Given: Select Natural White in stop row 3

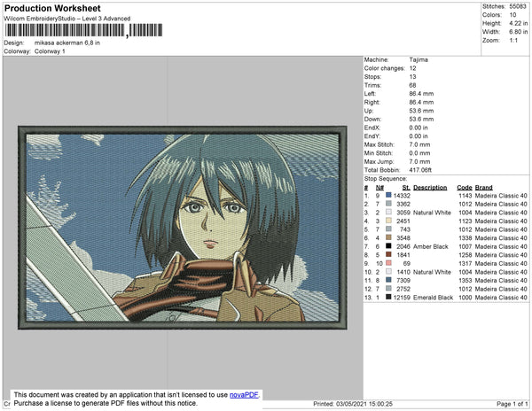Looking at the screenshot, I should [x=432, y=213].
